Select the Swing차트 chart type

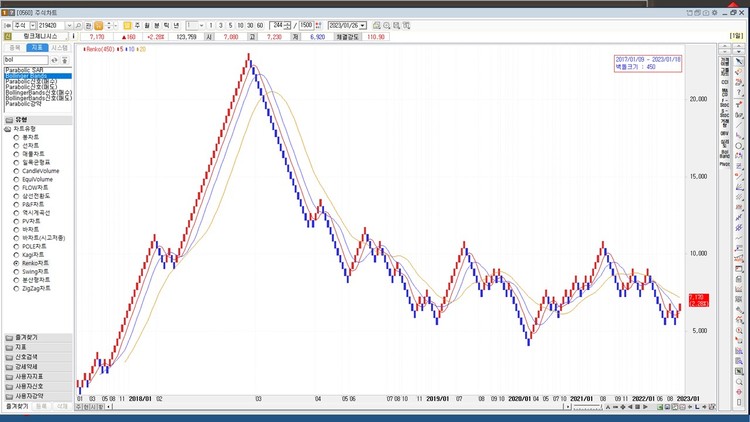(32, 271)
